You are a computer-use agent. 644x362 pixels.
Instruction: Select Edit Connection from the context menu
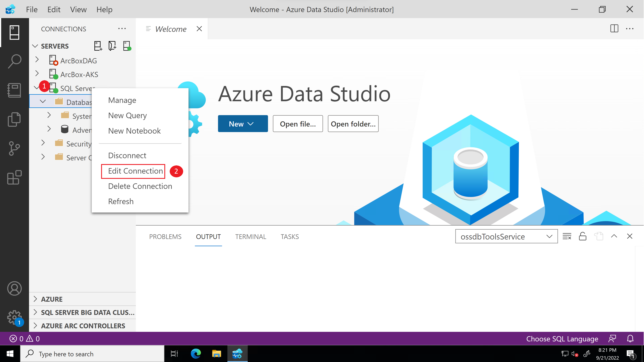click(x=133, y=171)
